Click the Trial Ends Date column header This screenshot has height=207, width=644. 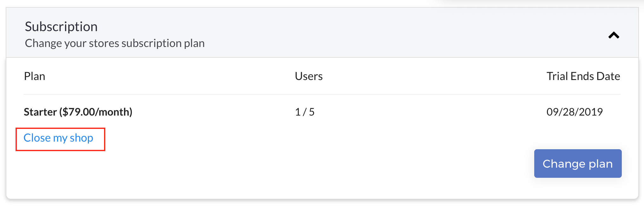coord(583,76)
